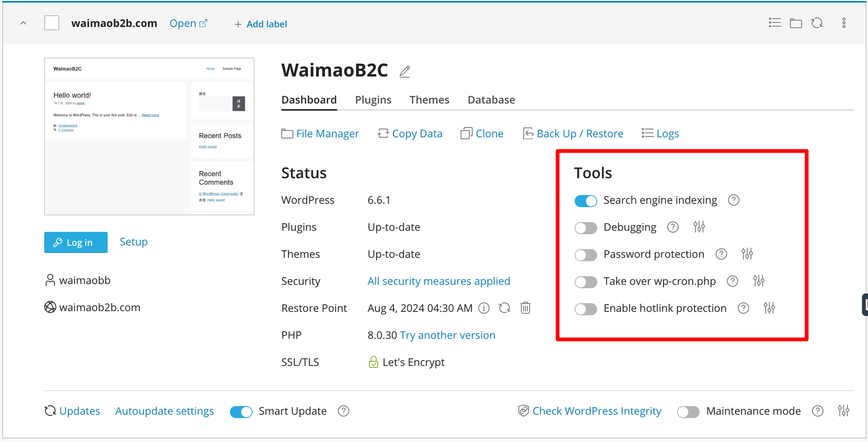Open the Database tab

click(x=491, y=100)
